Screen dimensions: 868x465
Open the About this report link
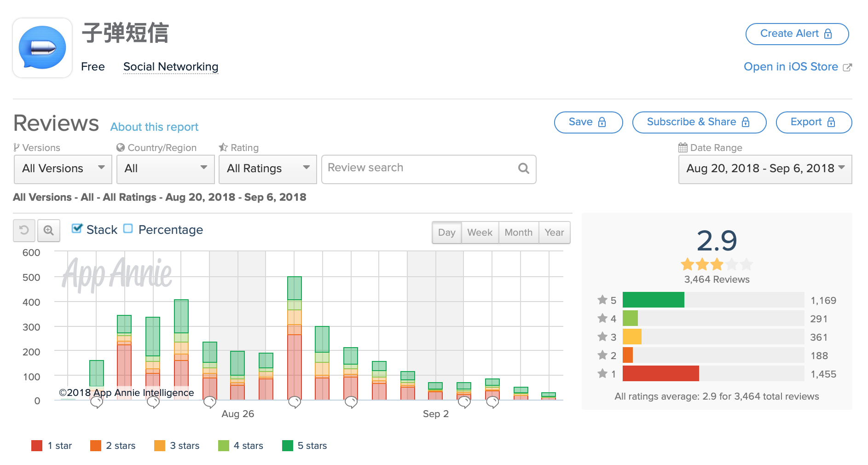[x=155, y=127]
